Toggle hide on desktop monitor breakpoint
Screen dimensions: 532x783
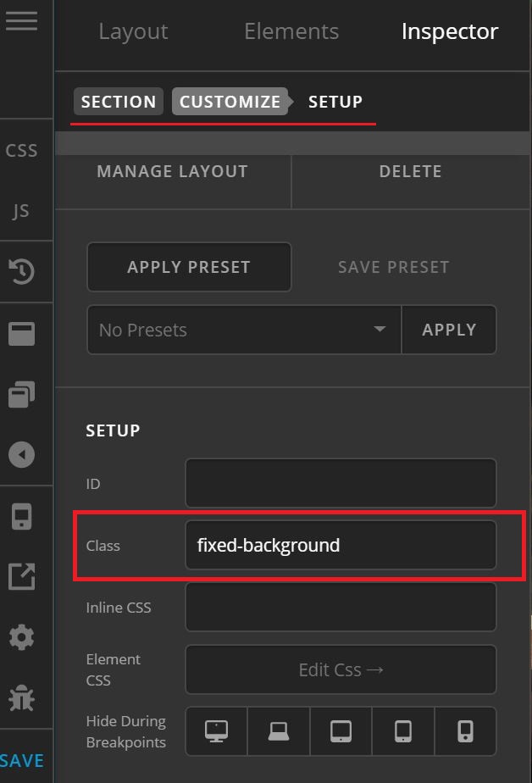click(x=217, y=730)
